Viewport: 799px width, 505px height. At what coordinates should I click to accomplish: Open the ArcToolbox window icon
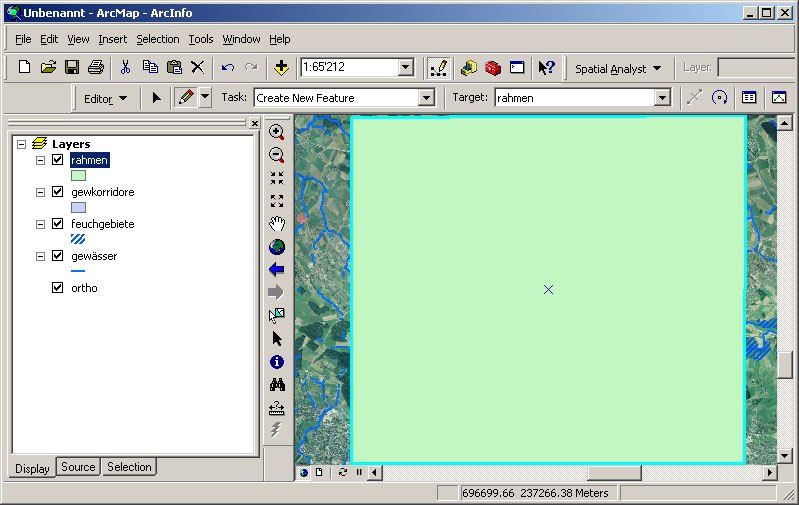492,68
